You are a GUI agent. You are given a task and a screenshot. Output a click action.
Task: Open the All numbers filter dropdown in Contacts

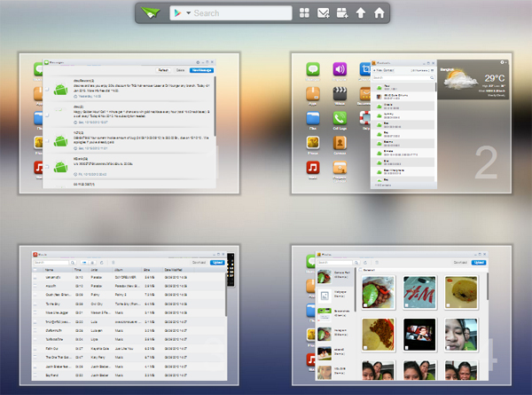click(420, 70)
